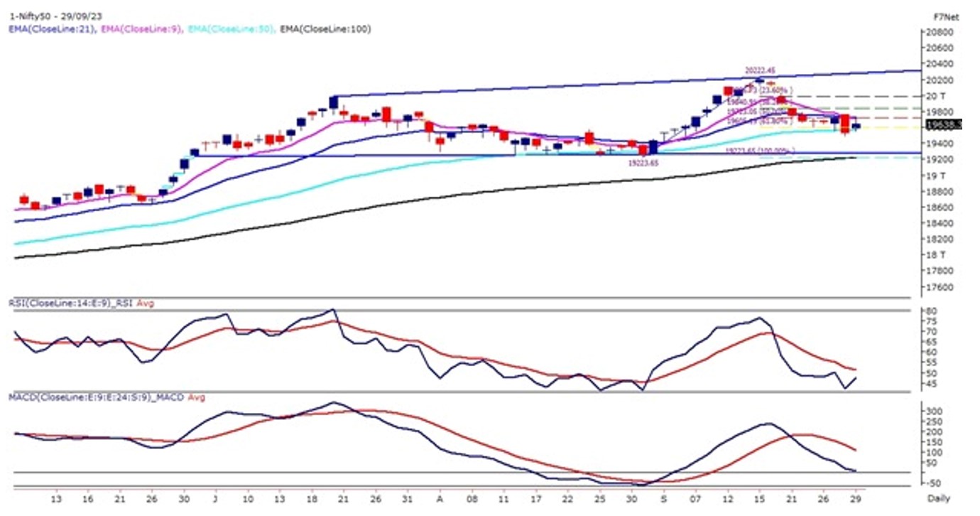The height and width of the screenshot is (516, 980).
Task: Click the J month marker on time axis
Action: (214, 498)
